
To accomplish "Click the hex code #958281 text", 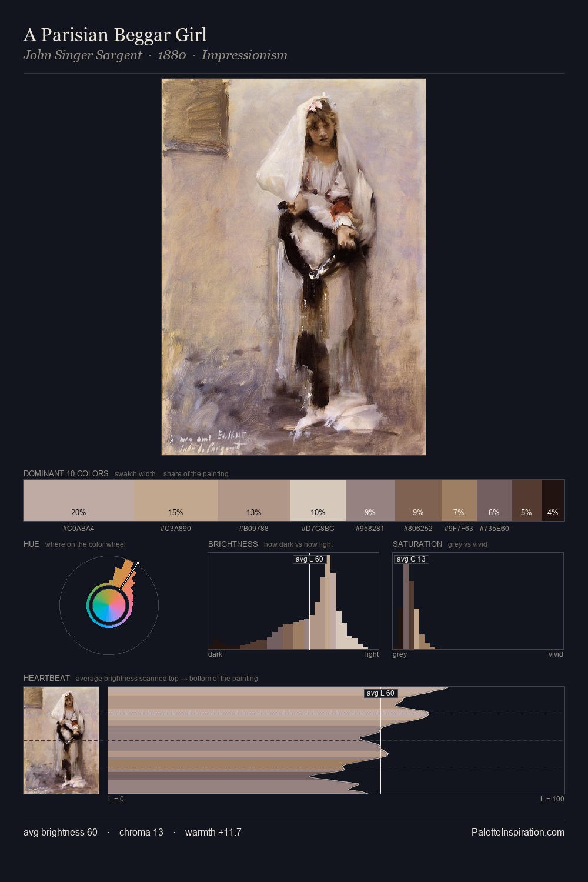I will pos(370,528).
